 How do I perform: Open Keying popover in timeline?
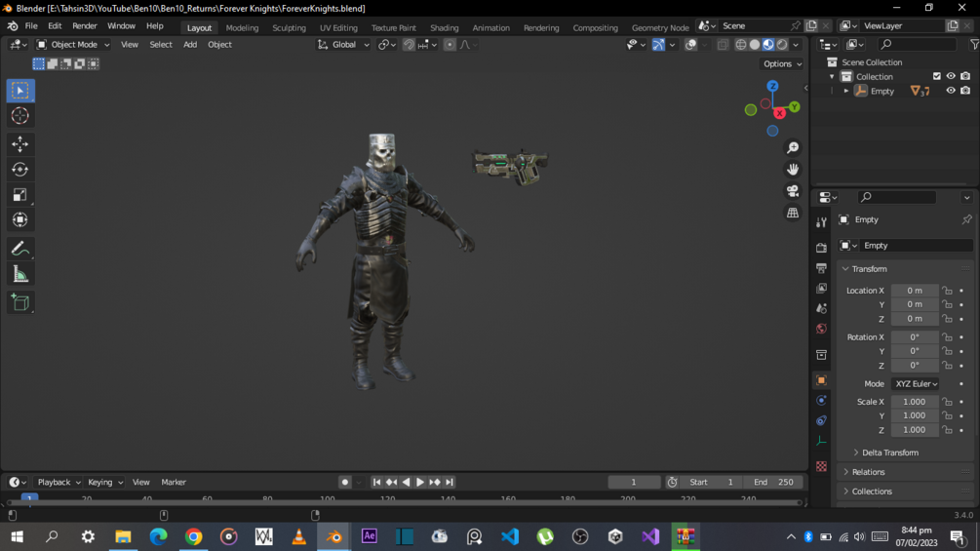105,483
